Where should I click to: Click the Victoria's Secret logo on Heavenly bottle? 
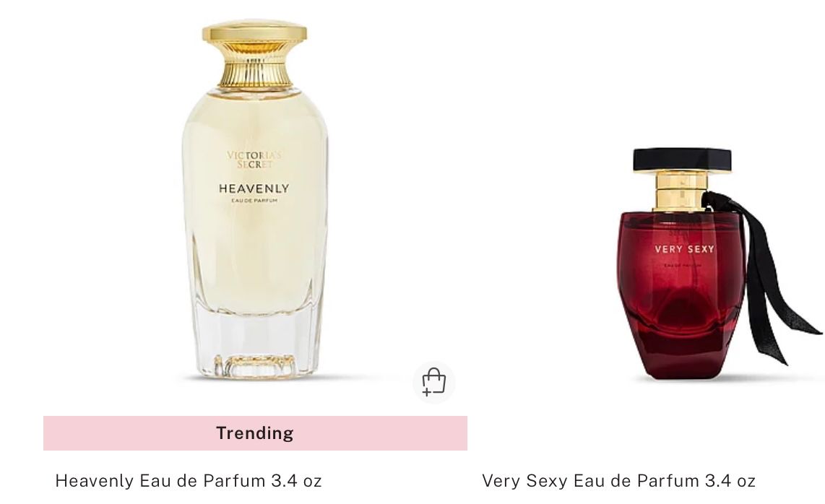point(254,160)
